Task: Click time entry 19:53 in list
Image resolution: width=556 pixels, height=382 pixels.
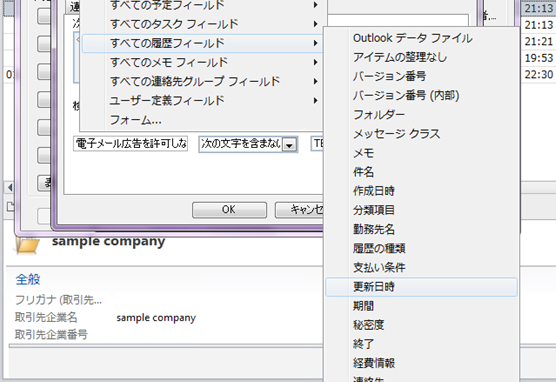Action: pos(539,58)
